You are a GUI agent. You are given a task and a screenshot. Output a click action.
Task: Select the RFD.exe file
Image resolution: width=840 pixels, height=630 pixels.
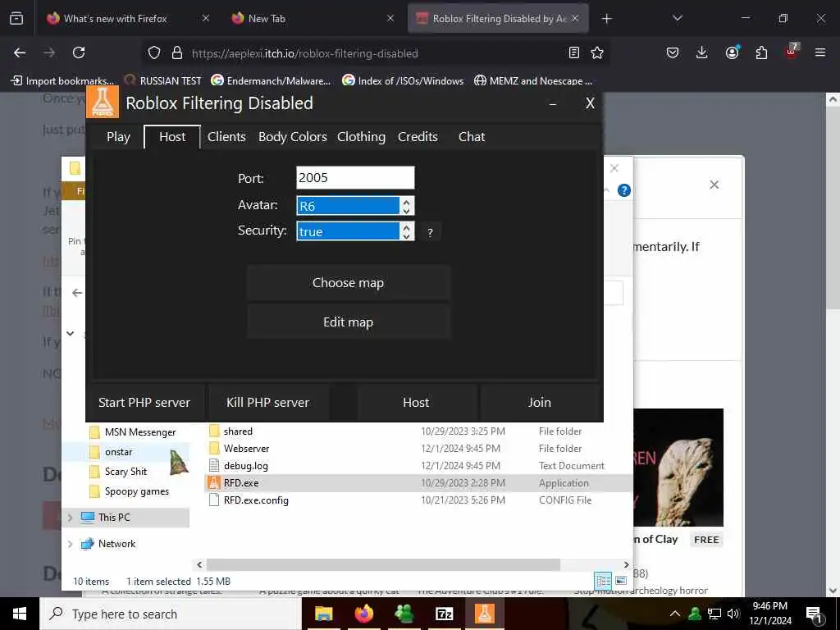(241, 482)
